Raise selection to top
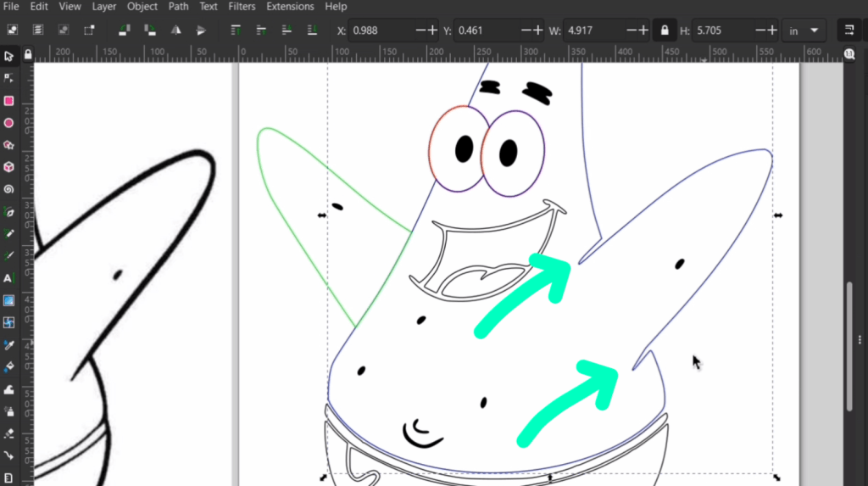This screenshot has width=868, height=486. coord(236,30)
